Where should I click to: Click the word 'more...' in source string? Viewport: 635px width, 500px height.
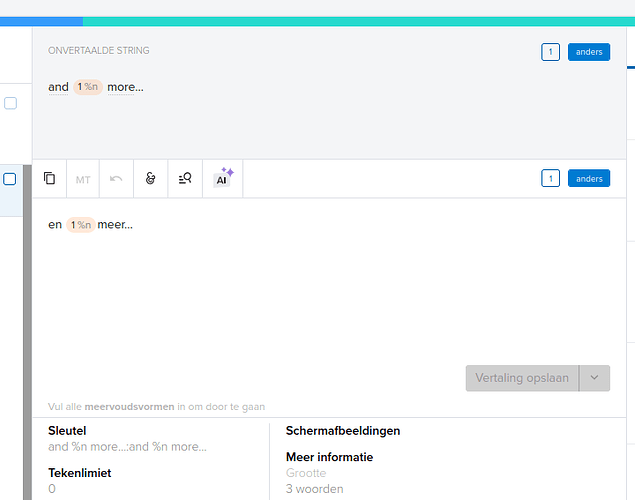125,87
